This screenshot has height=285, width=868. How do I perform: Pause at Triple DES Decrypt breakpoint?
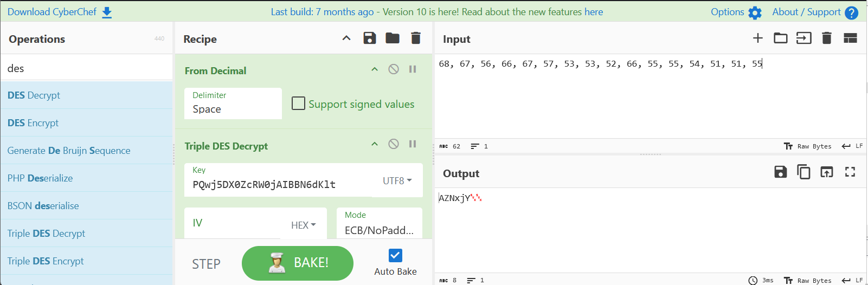click(x=413, y=144)
